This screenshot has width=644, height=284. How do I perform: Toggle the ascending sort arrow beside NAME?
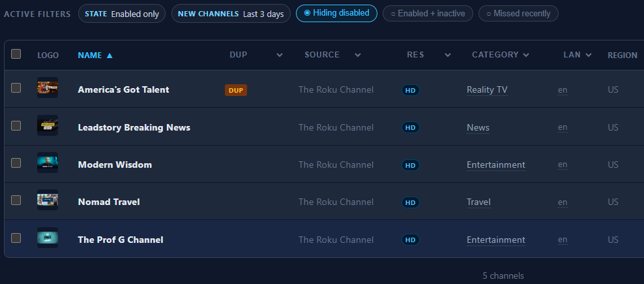110,55
